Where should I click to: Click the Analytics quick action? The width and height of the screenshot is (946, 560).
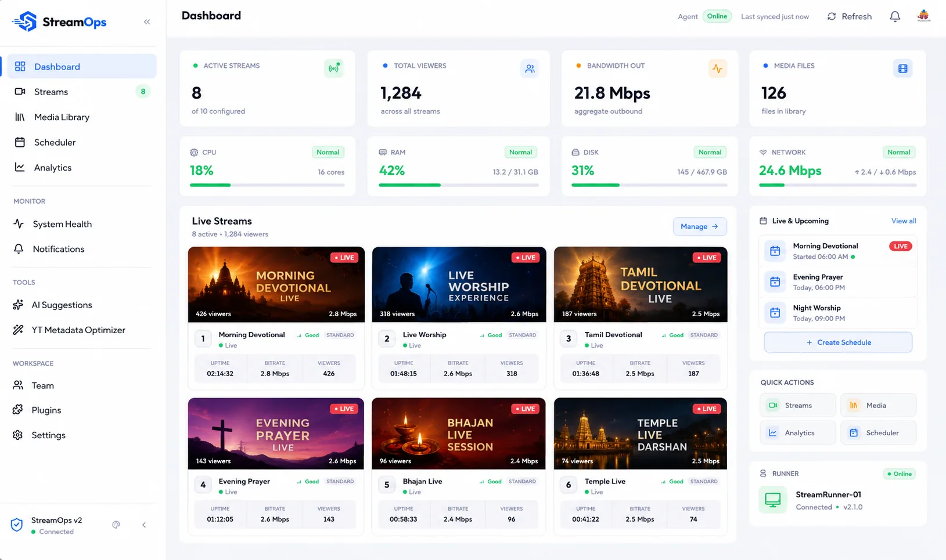(798, 433)
